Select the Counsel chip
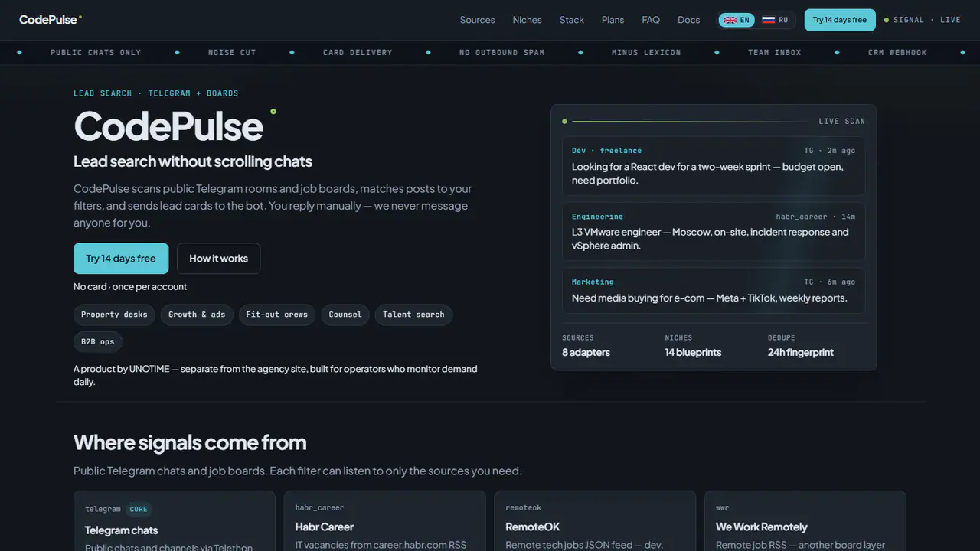This screenshot has width=980, height=551. (x=345, y=315)
